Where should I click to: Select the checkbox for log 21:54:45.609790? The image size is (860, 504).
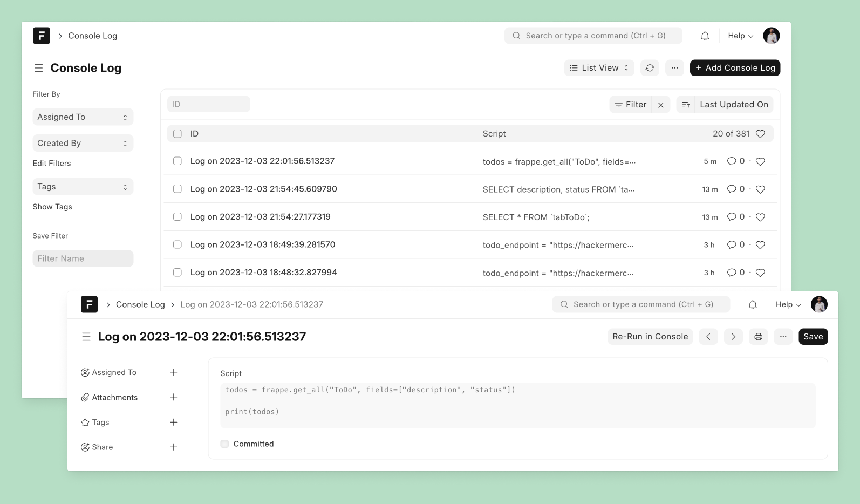(178, 189)
